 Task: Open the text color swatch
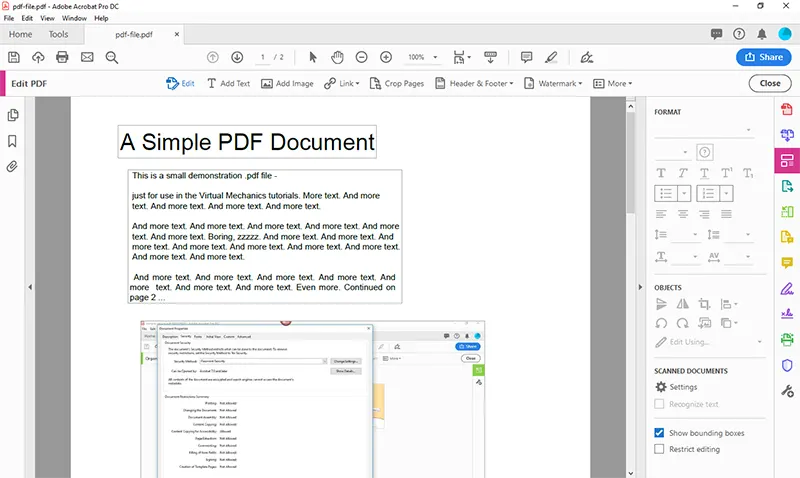[x=705, y=152]
